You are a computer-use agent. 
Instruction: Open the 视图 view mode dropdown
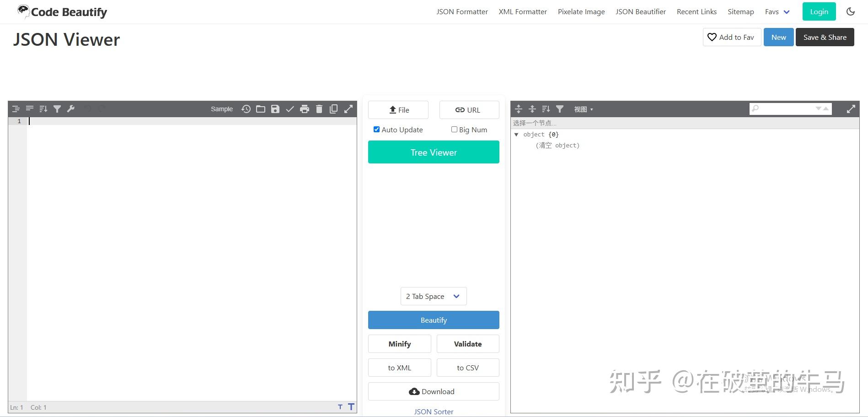584,109
